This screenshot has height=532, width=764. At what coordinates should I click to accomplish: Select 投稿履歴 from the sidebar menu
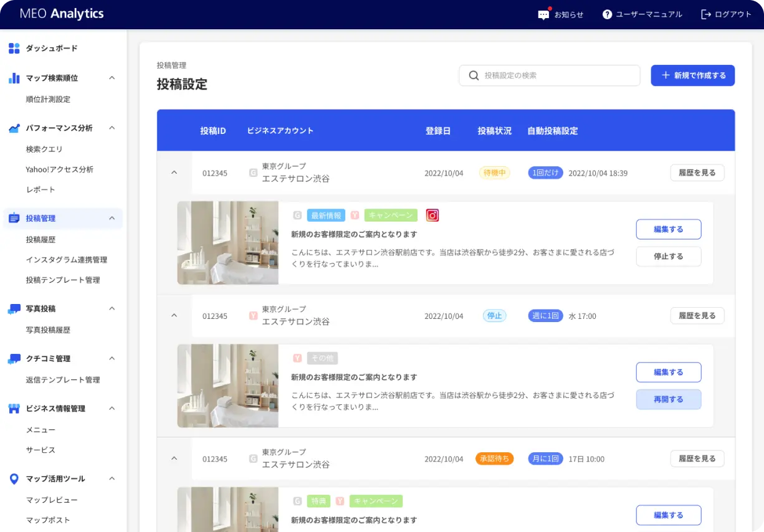coord(41,239)
